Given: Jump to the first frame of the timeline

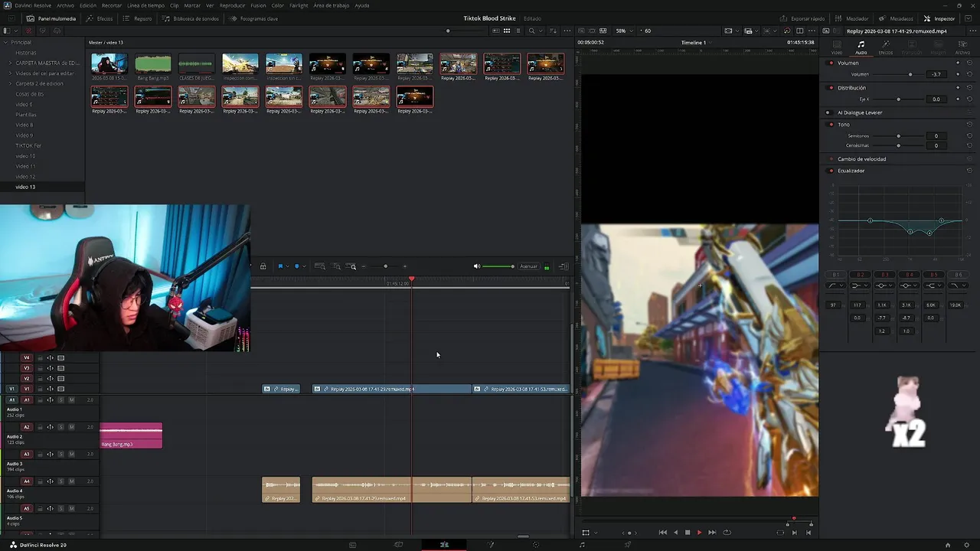Looking at the screenshot, I should pos(663,533).
